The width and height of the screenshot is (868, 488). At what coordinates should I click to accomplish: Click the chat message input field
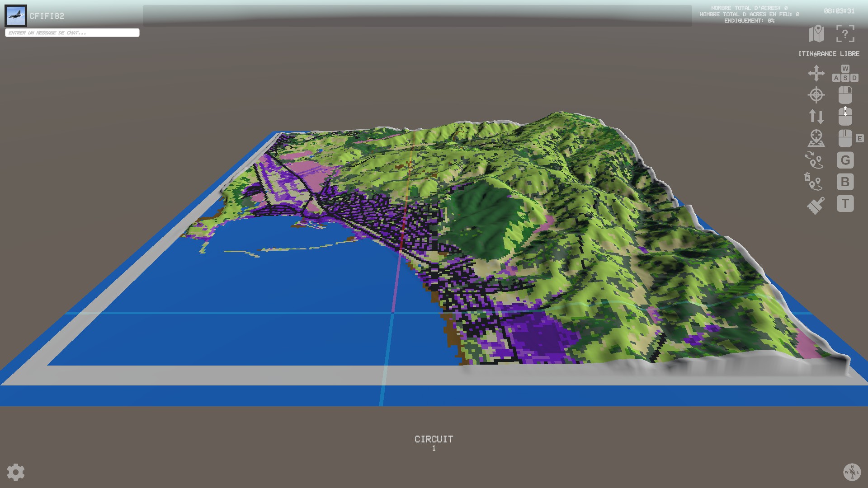[x=72, y=33]
